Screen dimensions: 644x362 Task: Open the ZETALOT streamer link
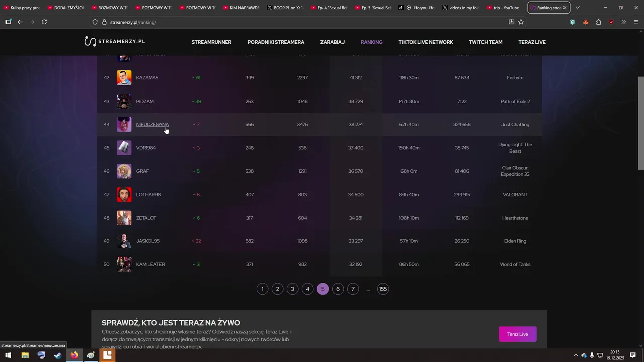click(x=146, y=218)
